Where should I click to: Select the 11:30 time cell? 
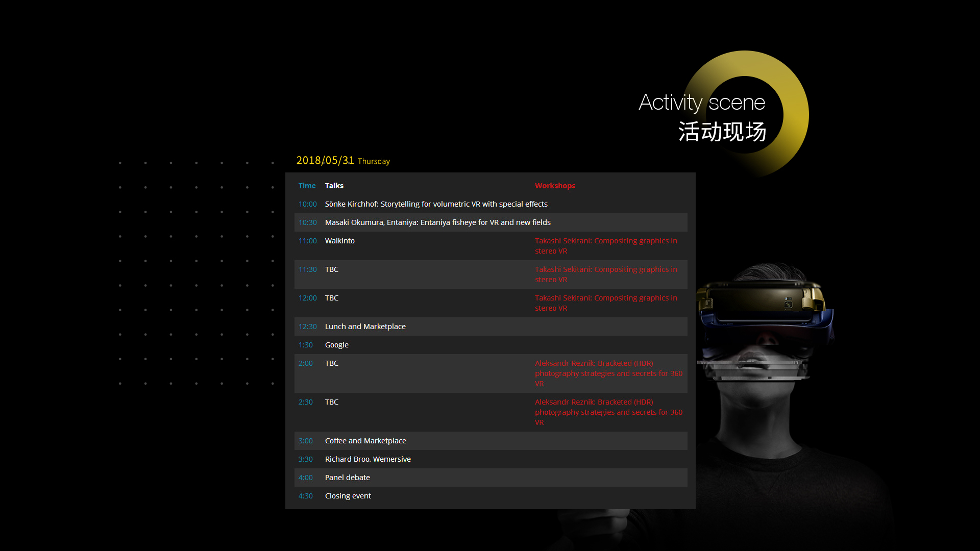[308, 269]
